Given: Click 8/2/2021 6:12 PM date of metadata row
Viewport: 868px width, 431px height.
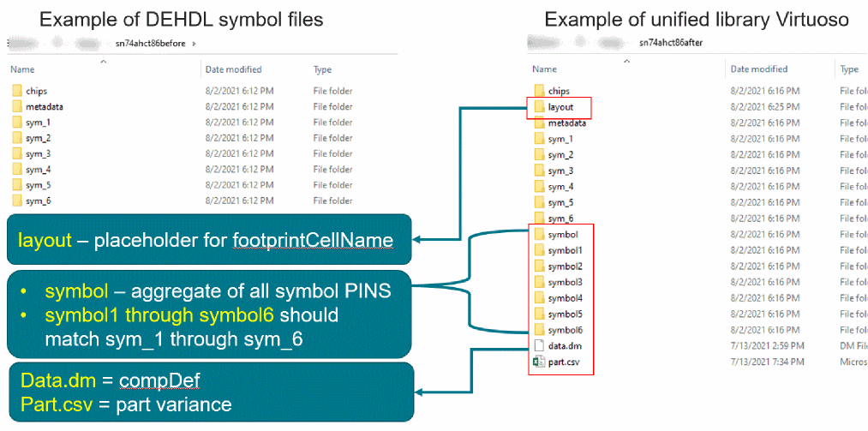Looking at the screenshot, I should pos(239,107).
